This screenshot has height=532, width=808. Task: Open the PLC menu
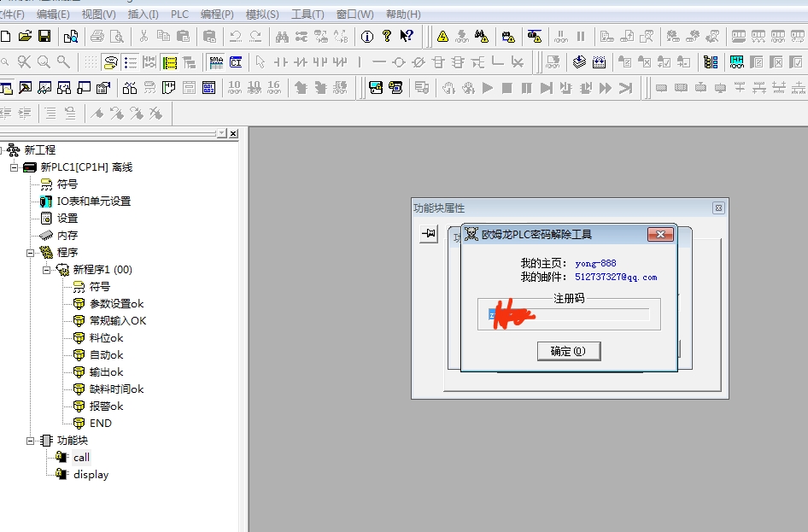click(x=179, y=15)
